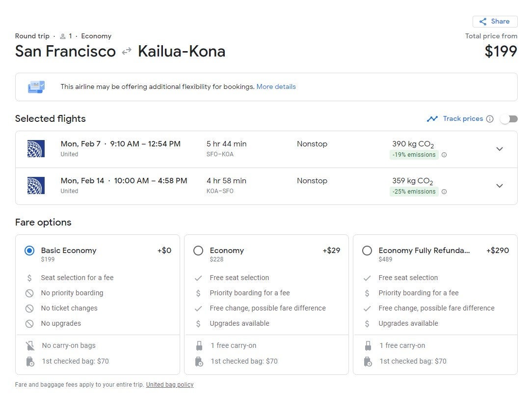Click the Track prices info icon
Viewport: 532px width, 397px height.
pyautogui.click(x=489, y=119)
